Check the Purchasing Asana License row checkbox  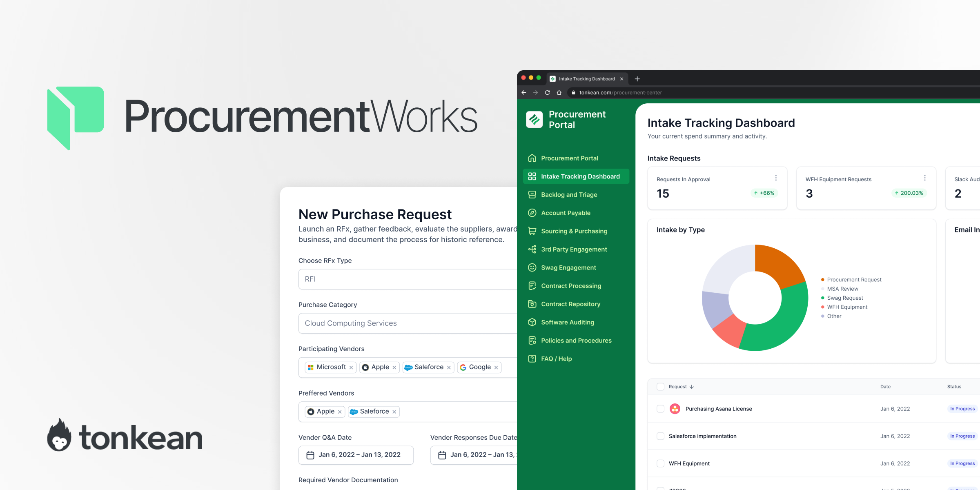660,409
